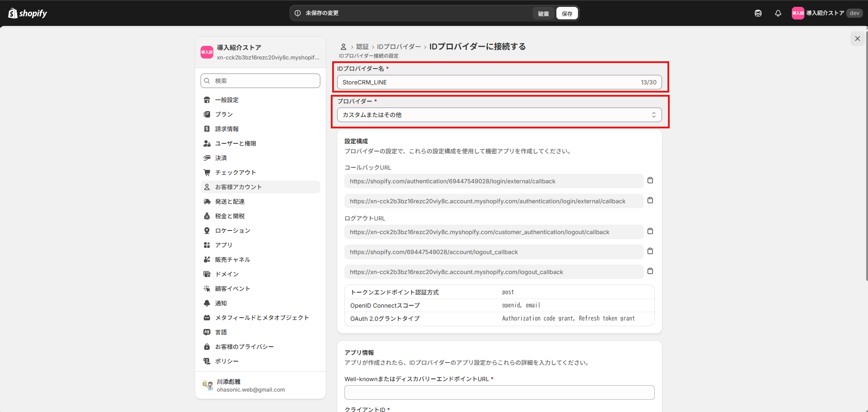Copy the shopify.com account logout_callback URL
Screen dimensions: 868x412
click(650, 251)
